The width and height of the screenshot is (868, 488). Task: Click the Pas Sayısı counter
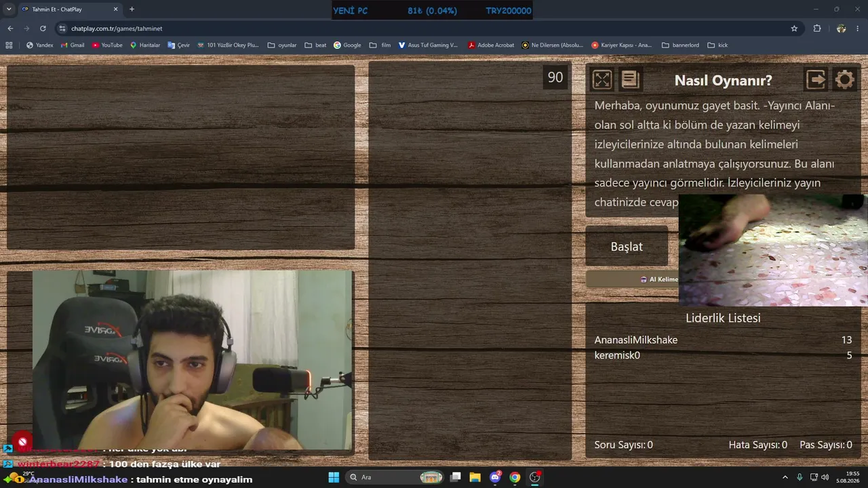(826, 445)
